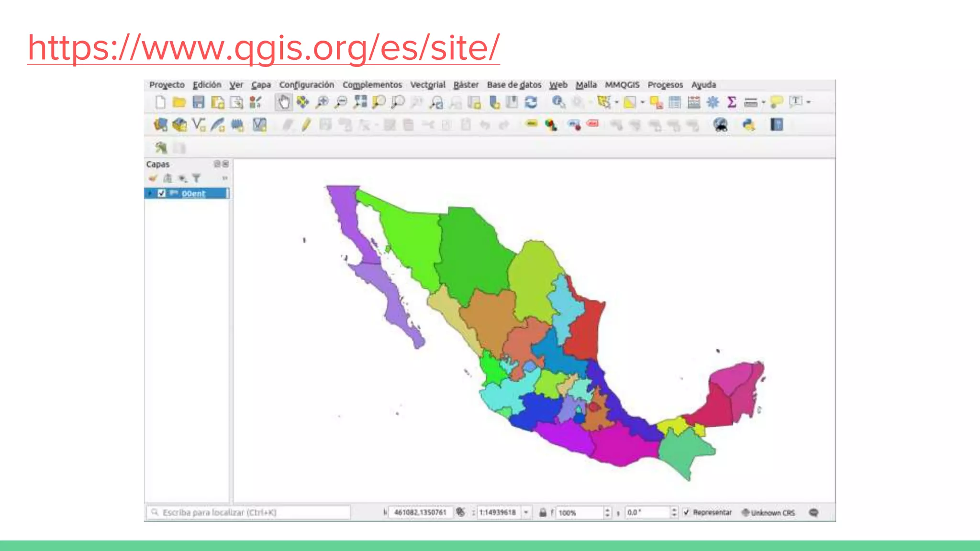The height and width of the screenshot is (551, 980).
Task: Click the Zoom Out magnifier icon
Action: pos(341,102)
